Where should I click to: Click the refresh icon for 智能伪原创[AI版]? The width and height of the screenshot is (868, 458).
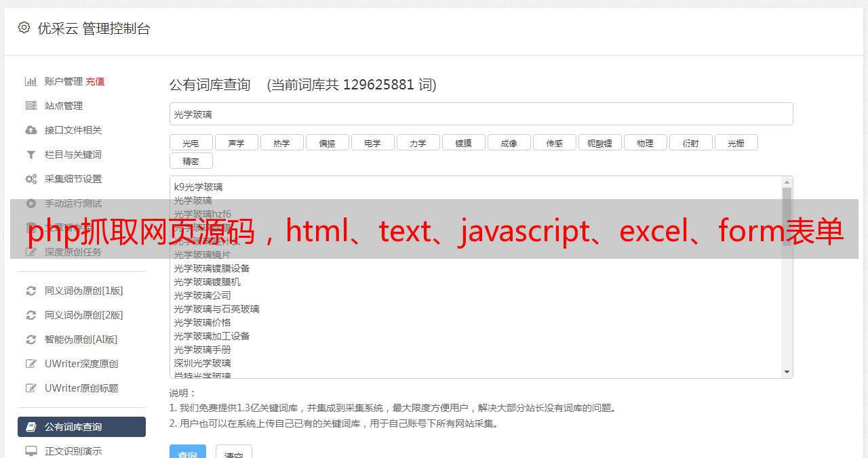click(x=31, y=339)
